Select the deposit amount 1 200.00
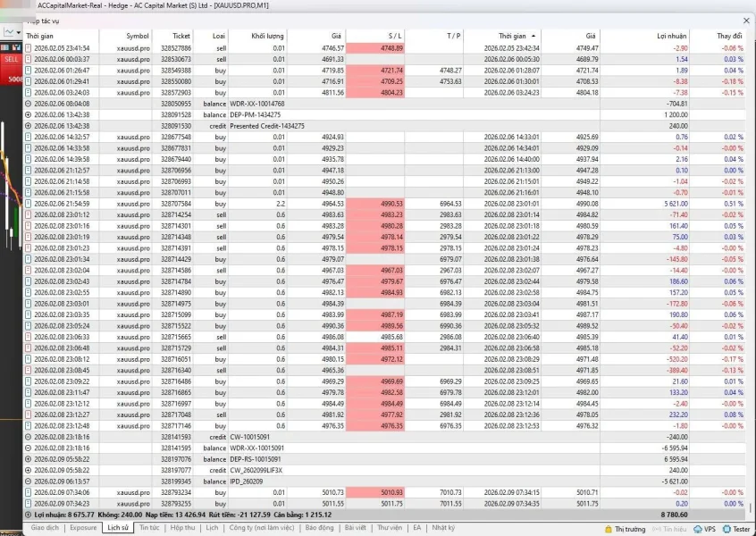This screenshot has width=756, height=536. (x=676, y=114)
